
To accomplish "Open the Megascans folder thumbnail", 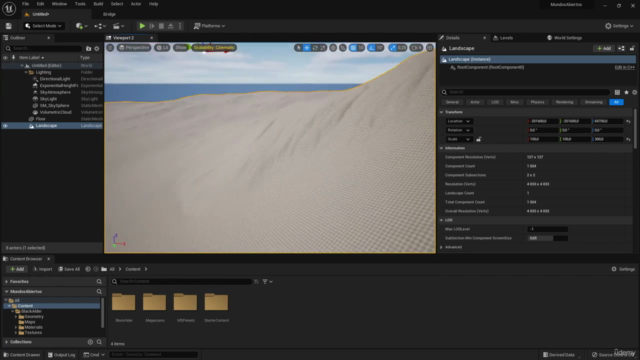I will (x=154, y=303).
